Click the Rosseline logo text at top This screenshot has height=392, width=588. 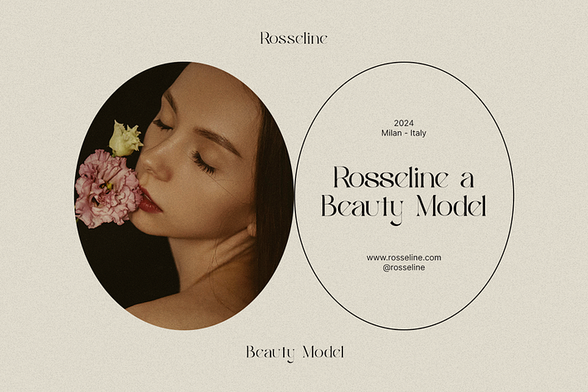point(294,38)
